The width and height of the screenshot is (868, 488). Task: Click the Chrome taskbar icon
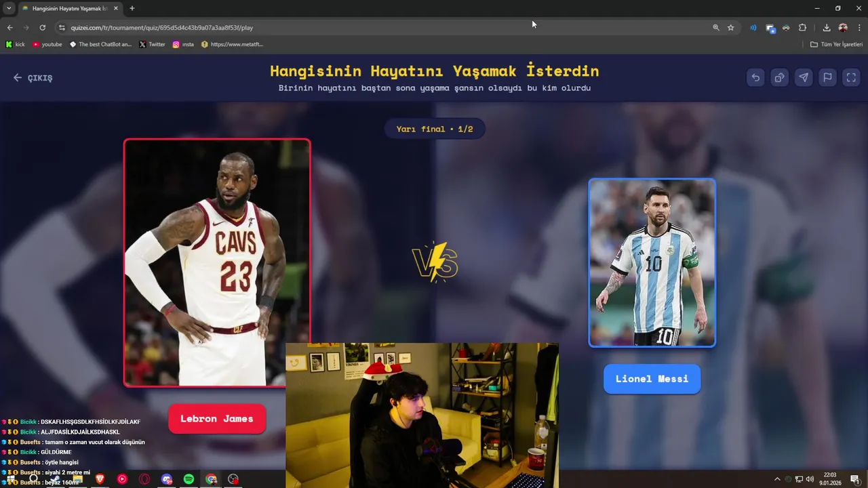(x=212, y=479)
